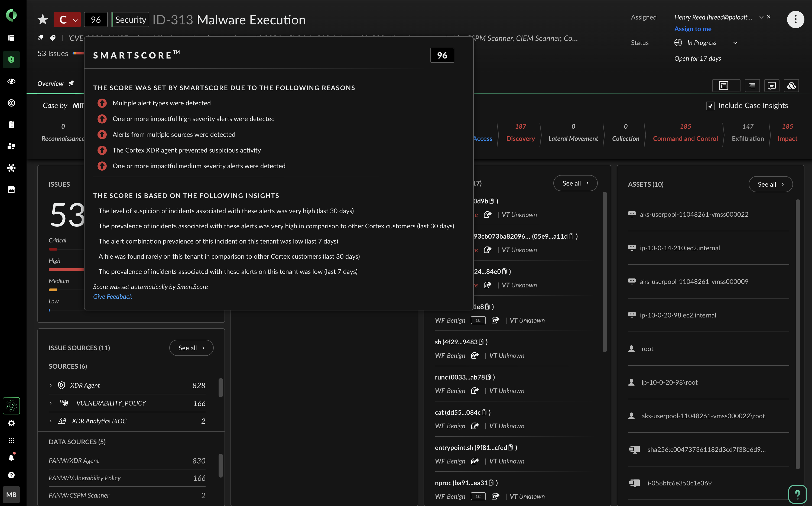Click the Assign to me link
Viewport: 812px width, 506px height.
tap(693, 29)
